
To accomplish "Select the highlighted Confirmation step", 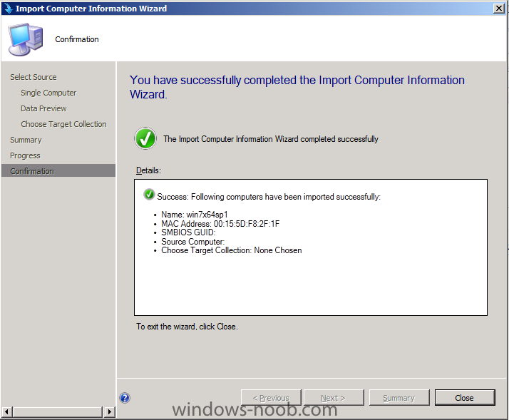I will 58,171.
